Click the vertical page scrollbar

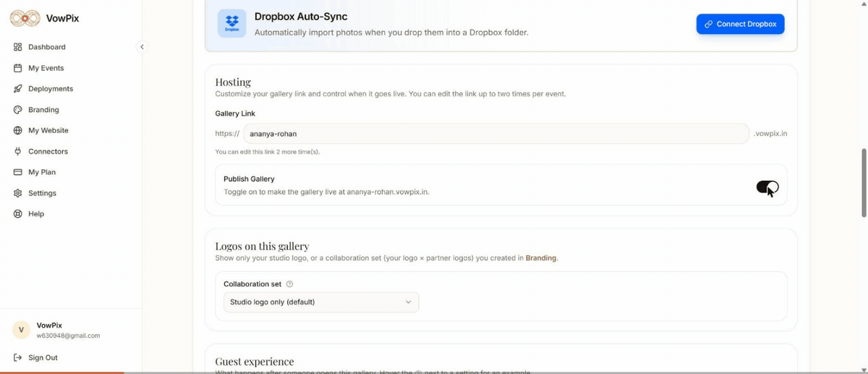click(864, 183)
